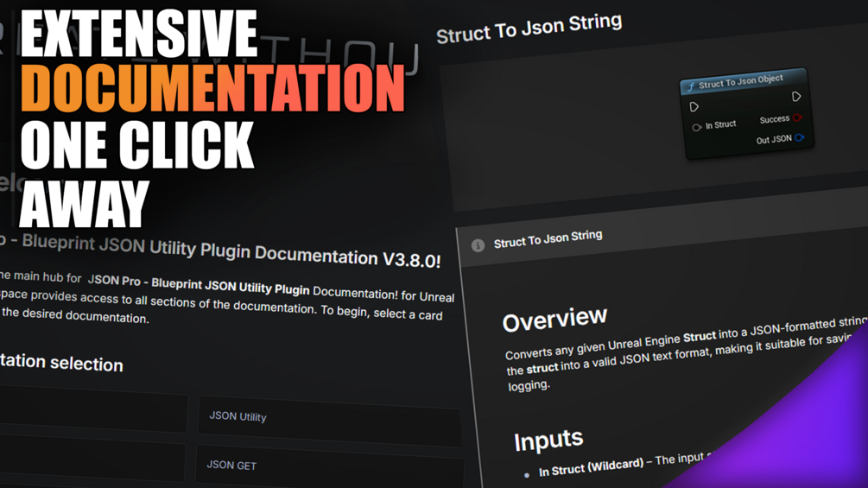
Task: Click the output execution pin on the node
Action: click(796, 97)
